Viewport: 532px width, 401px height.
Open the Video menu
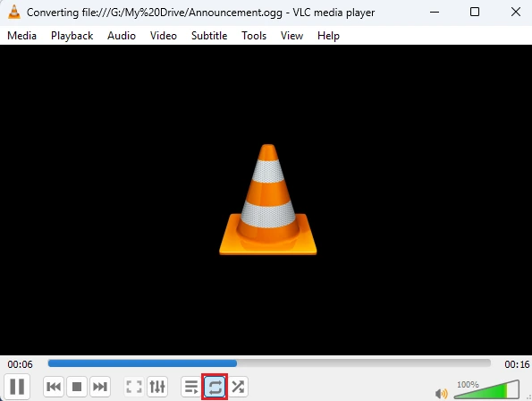point(164,36)
